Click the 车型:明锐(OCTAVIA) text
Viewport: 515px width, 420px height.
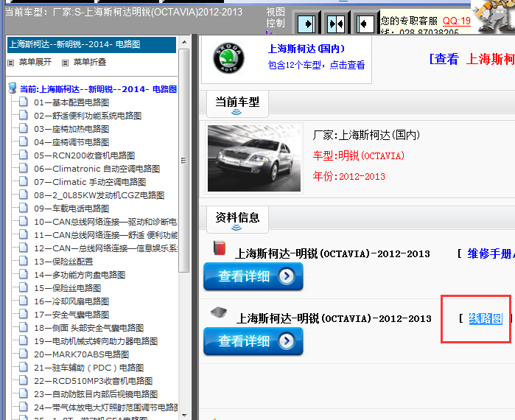point(358,155)
